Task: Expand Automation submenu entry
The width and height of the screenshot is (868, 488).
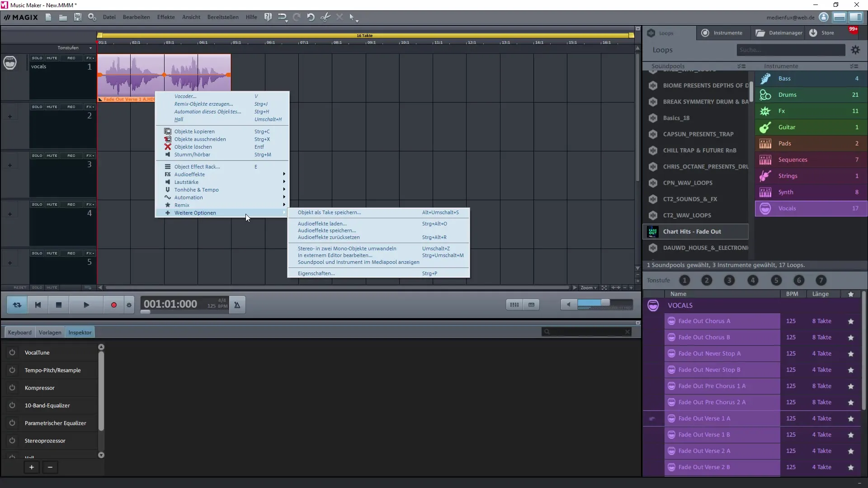Action: (x=222, y=197)
